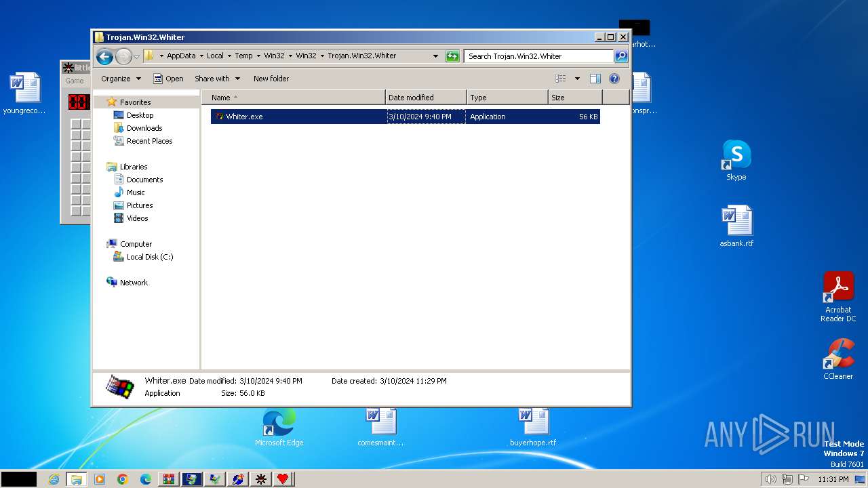Expand the Temp breadcrumb arrow
Image resolution: width=868 pixels, height=488 pixels.
click(x=258, y=56)
